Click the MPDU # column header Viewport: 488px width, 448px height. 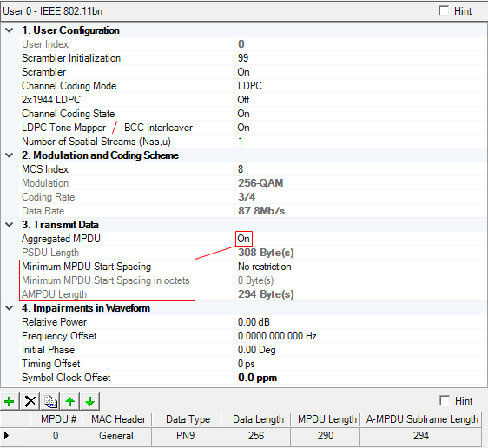click(56, 419)
